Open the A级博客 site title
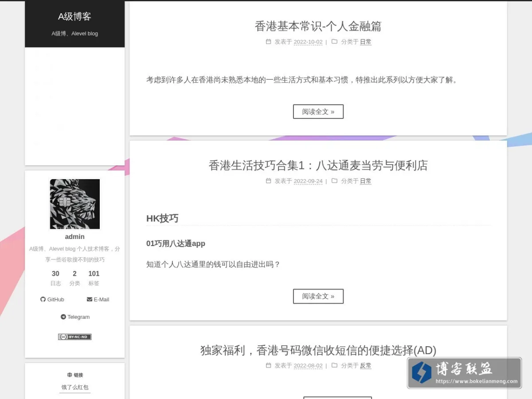The image size is (532, 399). tap(74, 16)
